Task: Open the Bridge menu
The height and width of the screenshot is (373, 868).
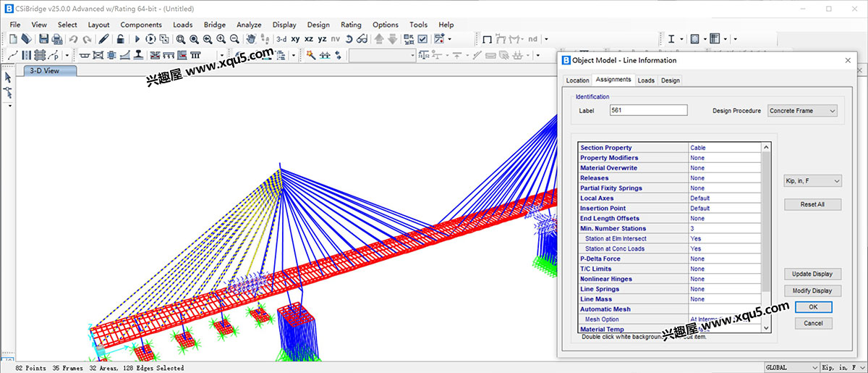Action: pyautogui.click(x=214, y=25)
